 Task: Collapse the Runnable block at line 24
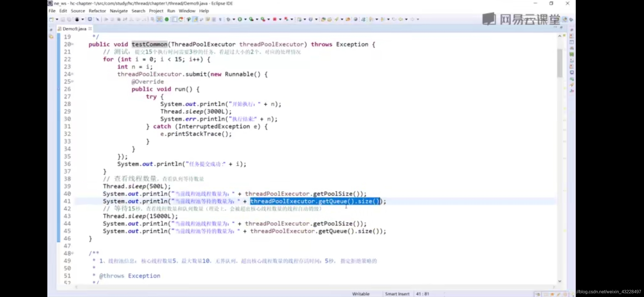(72, 74)
